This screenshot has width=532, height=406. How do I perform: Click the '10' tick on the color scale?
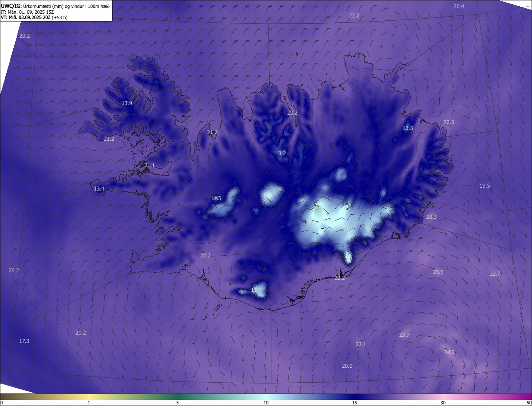(x=266, y=403)
